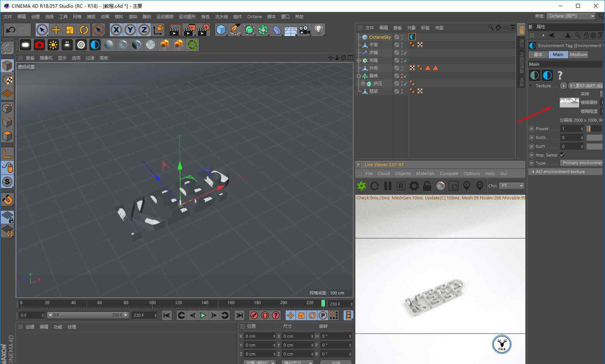Toggle 克隆 object enable checkmark
Screen dimensions: 605x364
click(x=406, y=60)
